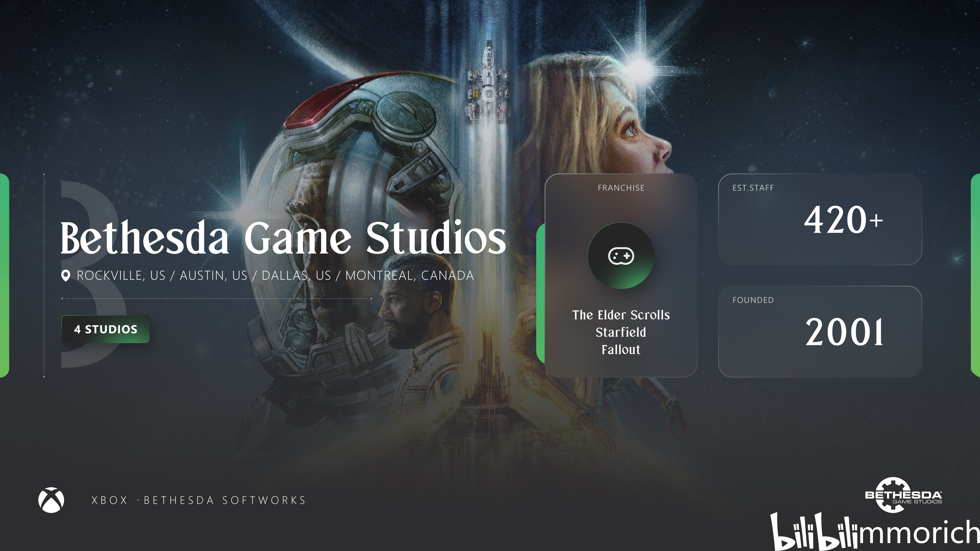Click the Starfield franchise name

coord(621,332)
